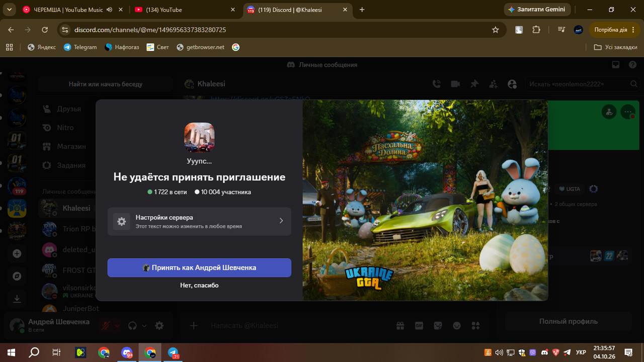This screenshot has width=644, height=362.
Task: Open microphone options chevron next to mute
Action: 118,326
